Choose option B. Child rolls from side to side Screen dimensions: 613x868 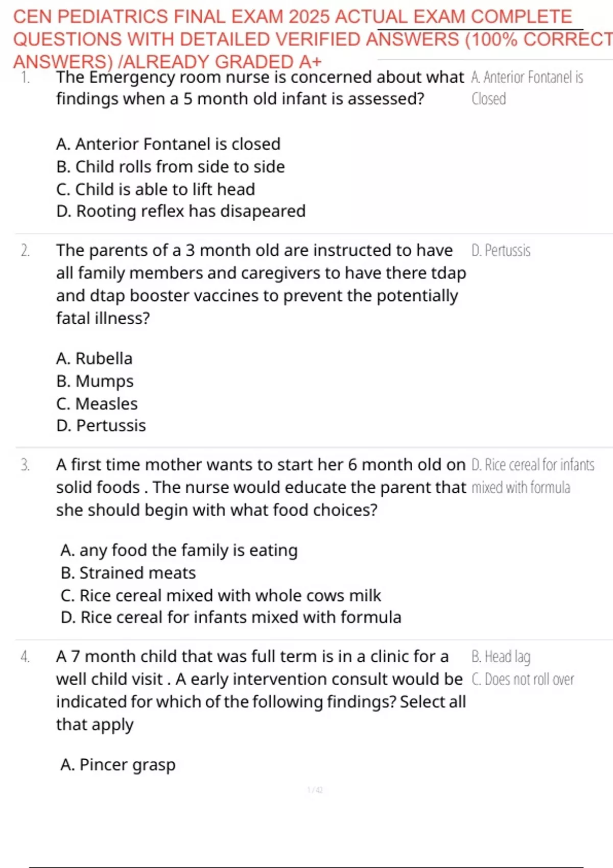(170, 166)
